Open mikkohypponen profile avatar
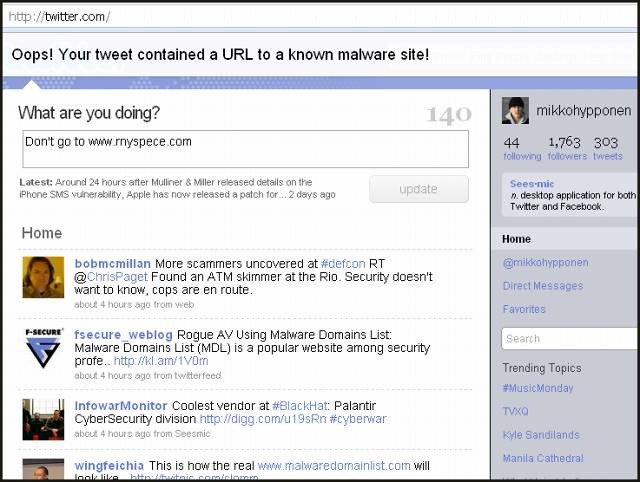Image resolution: width=640 pixels, height=482 pixels. (515, 110)
